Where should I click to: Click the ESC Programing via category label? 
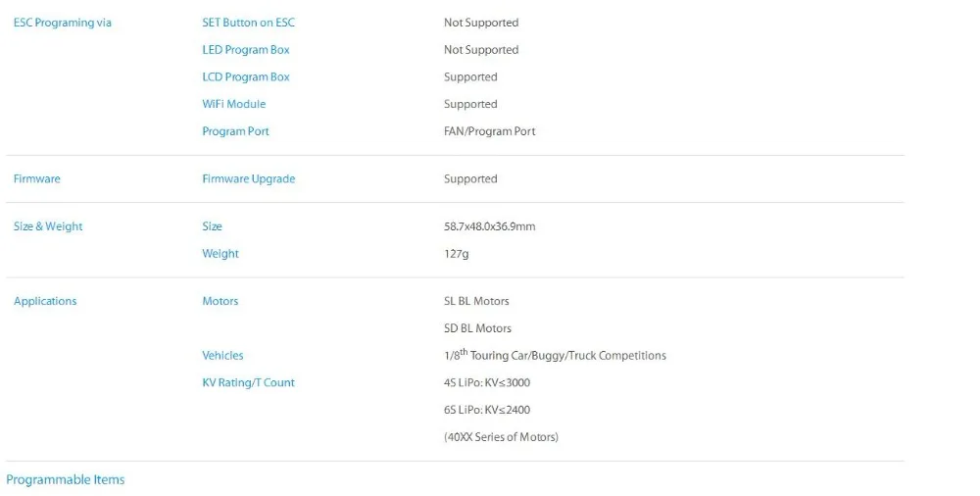click(x=63, y=23)
